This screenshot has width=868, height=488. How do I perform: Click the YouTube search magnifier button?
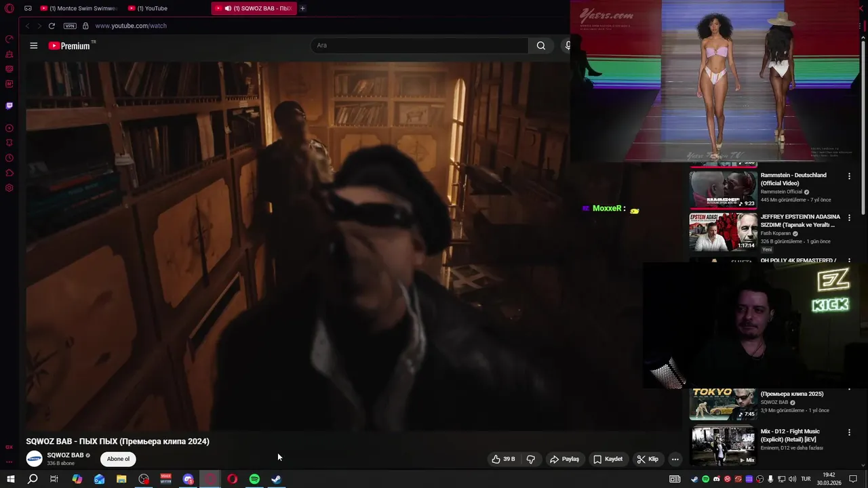tap(540, 45)
